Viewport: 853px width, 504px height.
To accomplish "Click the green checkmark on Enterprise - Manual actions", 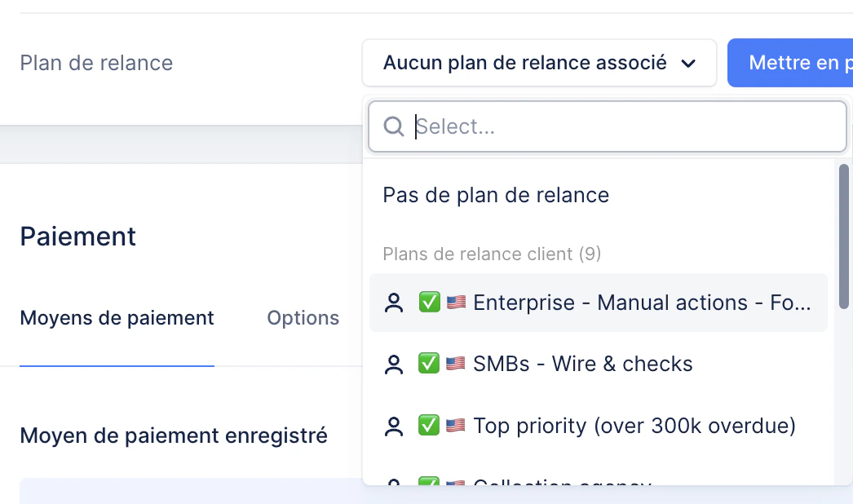I will click(x=429, y=302).
